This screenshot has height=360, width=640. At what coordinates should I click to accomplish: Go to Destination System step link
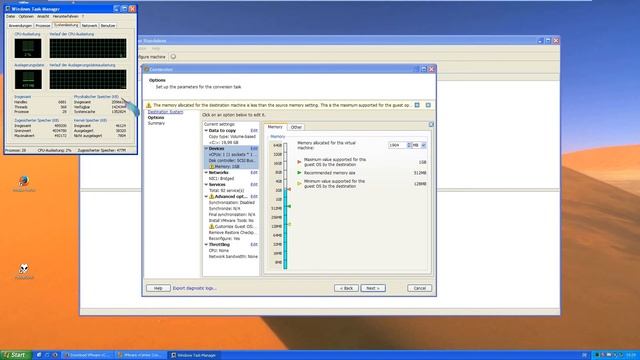tap(165, 112)
